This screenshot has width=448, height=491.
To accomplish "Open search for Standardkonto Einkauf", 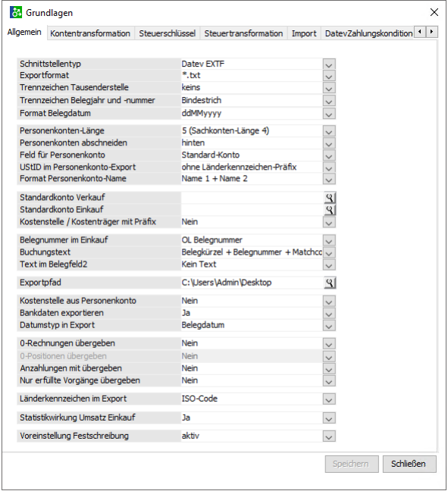I will click(329, 209).
